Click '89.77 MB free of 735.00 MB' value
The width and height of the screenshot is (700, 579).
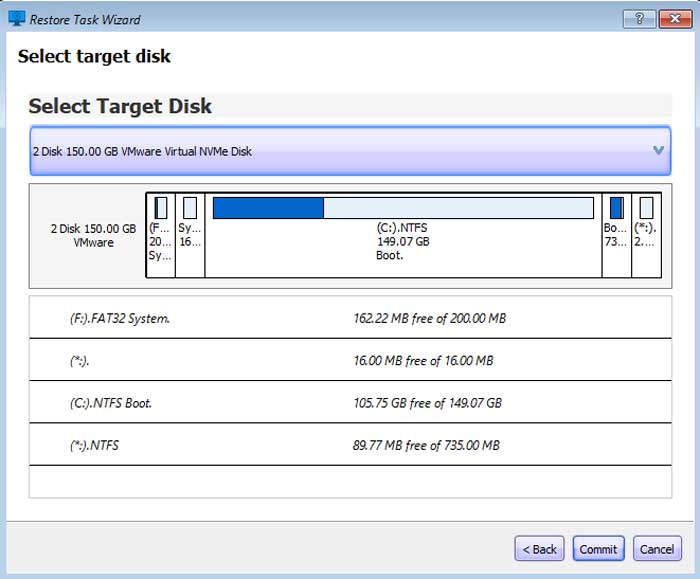(426, 446)
